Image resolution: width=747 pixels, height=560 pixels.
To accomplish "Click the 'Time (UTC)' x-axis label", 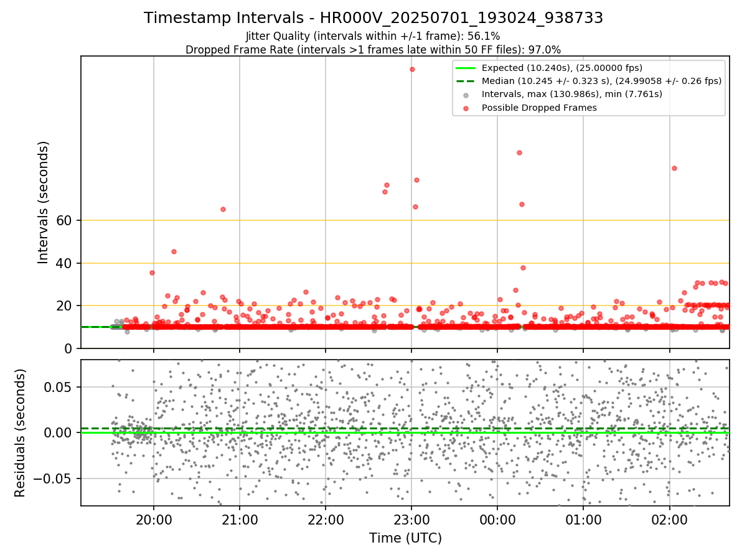I will (405, 538).
